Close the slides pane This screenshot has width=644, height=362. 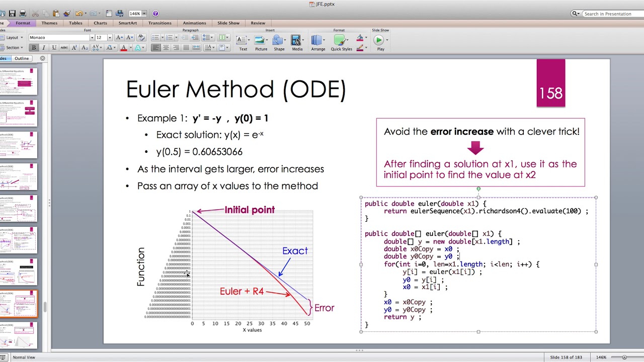point(42,58)
